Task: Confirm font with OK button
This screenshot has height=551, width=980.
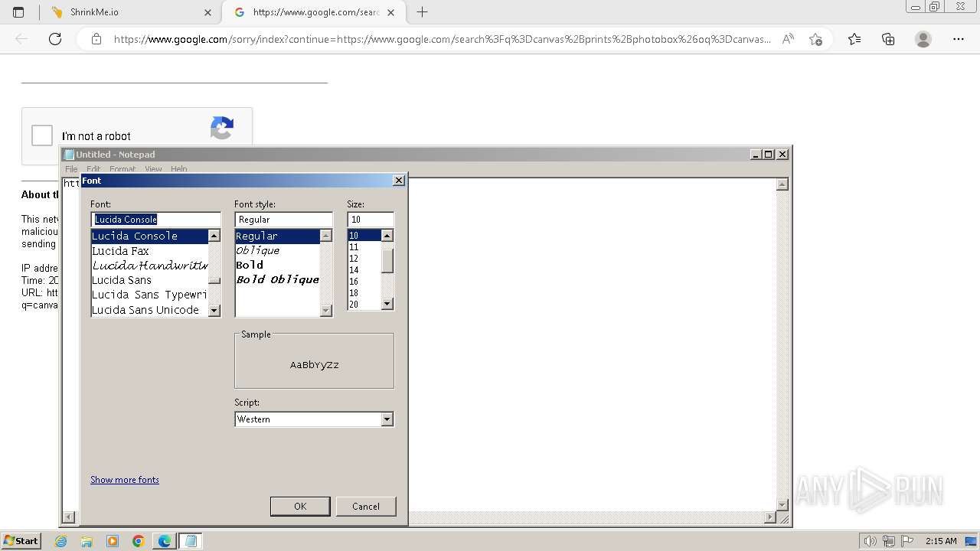Action: coord(300,506)
